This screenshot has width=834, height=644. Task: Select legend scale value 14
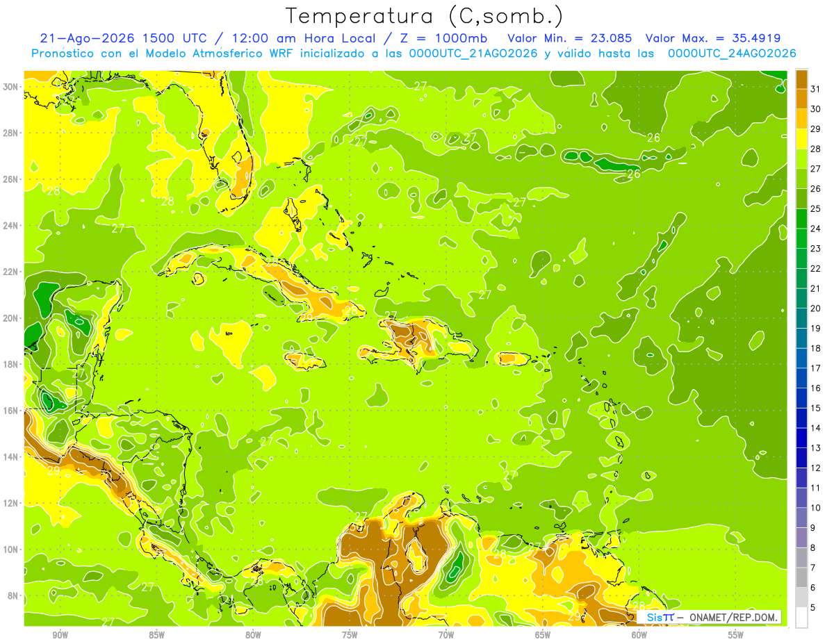816,428
